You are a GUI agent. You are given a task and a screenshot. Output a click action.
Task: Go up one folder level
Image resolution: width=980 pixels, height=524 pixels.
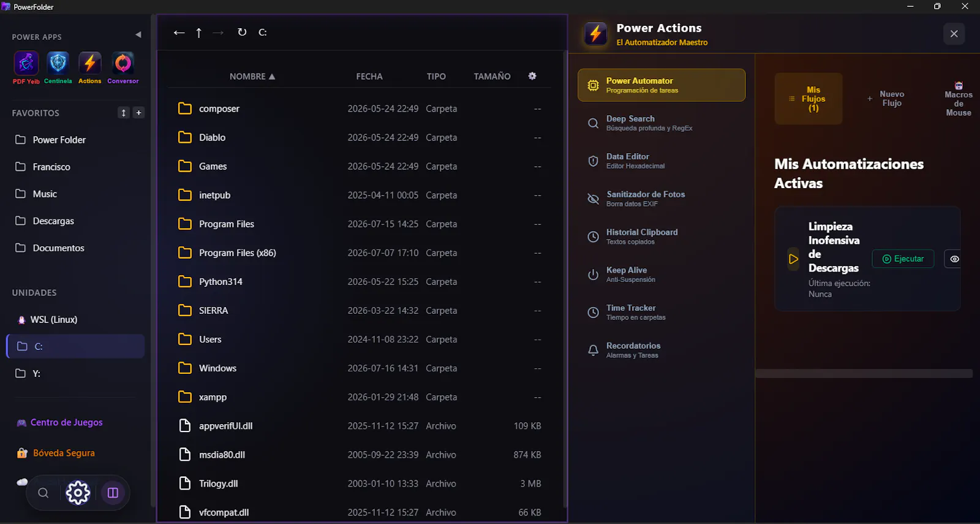tap(198, 32)
